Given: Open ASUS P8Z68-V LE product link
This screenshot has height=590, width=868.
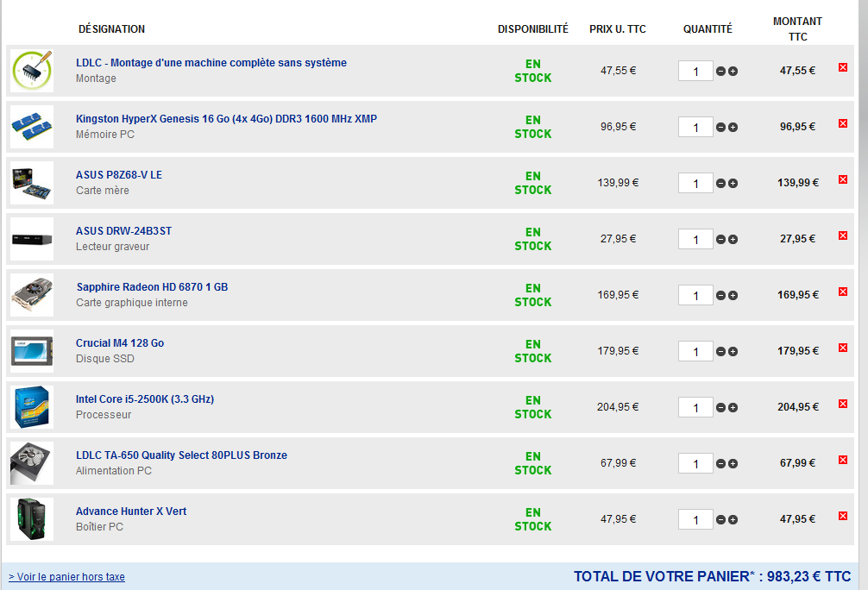Looking at the screenshot, I should [x=119, y=175].
